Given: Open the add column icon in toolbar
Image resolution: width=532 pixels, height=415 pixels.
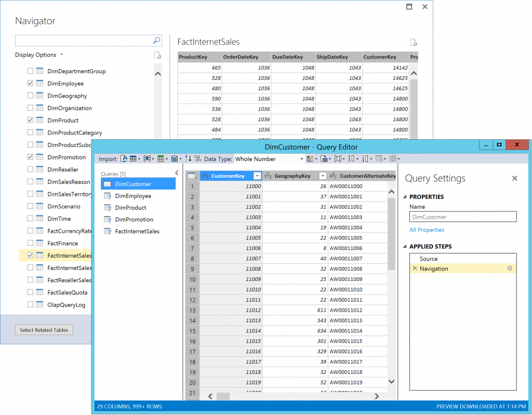Looking at the screenshot, I should (x=312, y=159).
